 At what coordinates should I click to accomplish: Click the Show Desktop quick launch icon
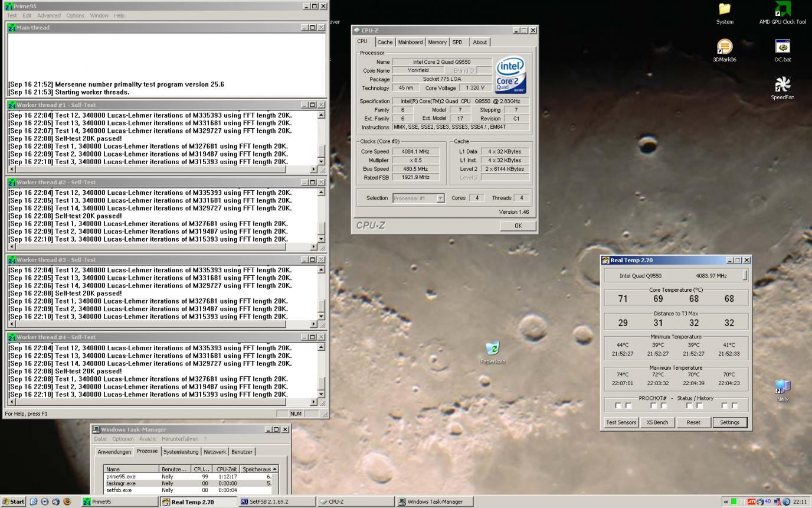[x=33, y=502]
